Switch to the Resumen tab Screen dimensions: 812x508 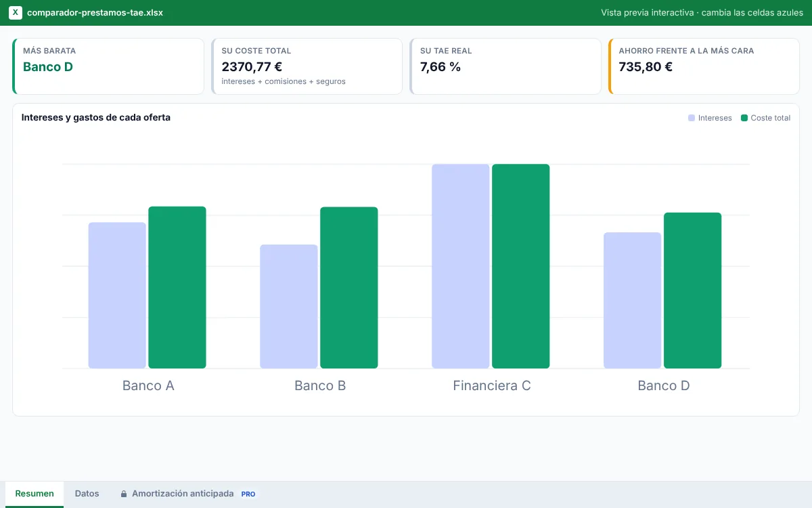click(35, 494)
